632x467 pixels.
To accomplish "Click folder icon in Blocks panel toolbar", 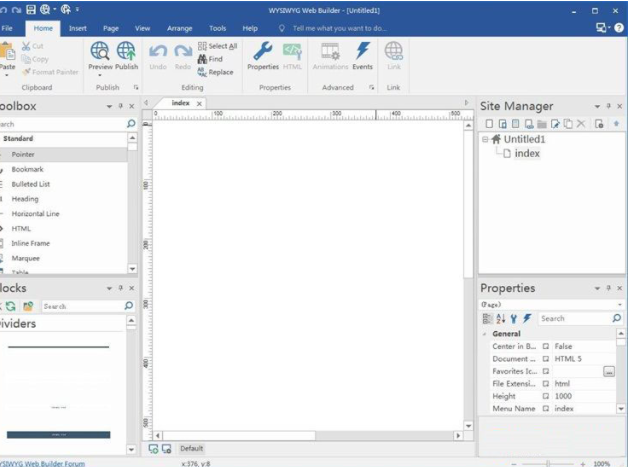I will 28,306.
